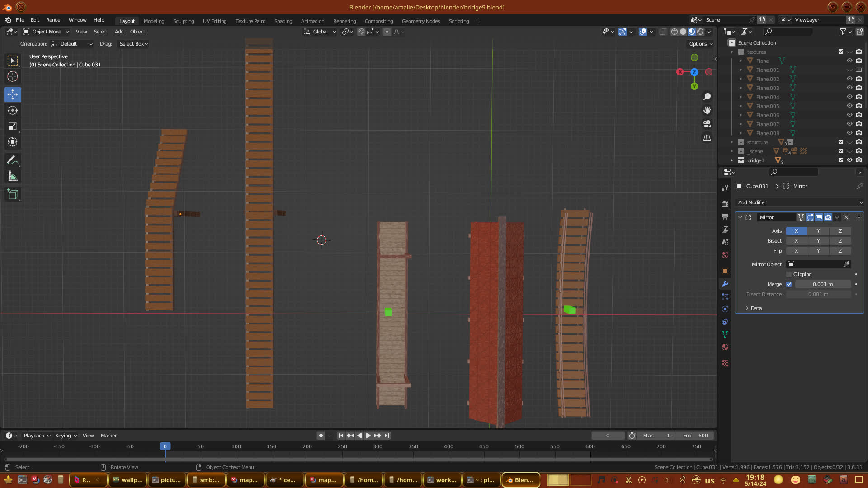Activate the Measure tool
The width and height of the screenshot is (868, 488).
point(13,177)
